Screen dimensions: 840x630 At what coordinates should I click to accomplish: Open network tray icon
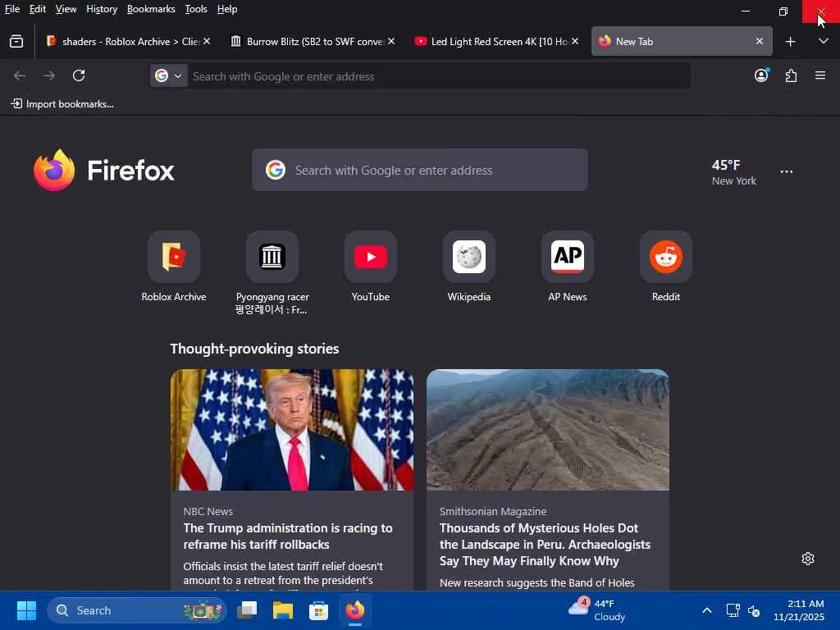pos(733,610)
